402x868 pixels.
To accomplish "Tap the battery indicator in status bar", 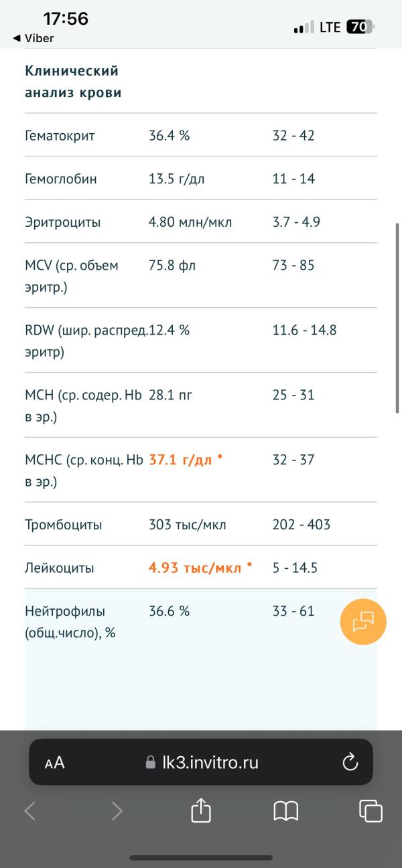I will [360, 27].
